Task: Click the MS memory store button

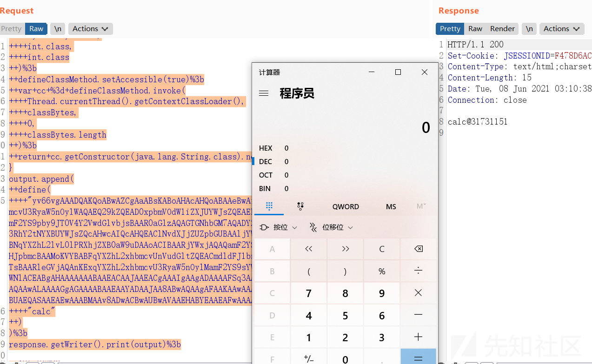Action: coord(391,206)
